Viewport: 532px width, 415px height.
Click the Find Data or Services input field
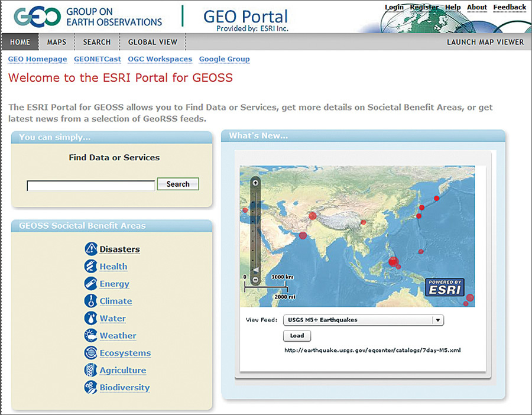coord(91,186)
